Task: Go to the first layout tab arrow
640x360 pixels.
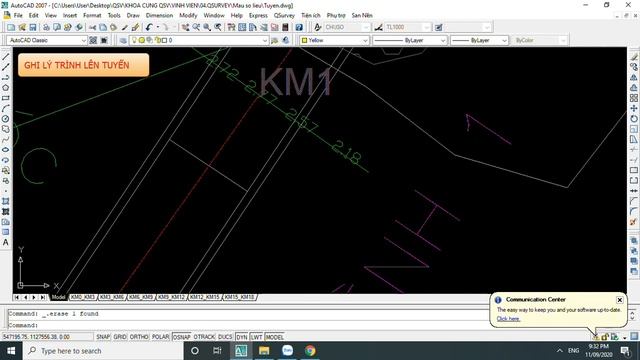Action: pyautogui.click(x=16, y=297)
